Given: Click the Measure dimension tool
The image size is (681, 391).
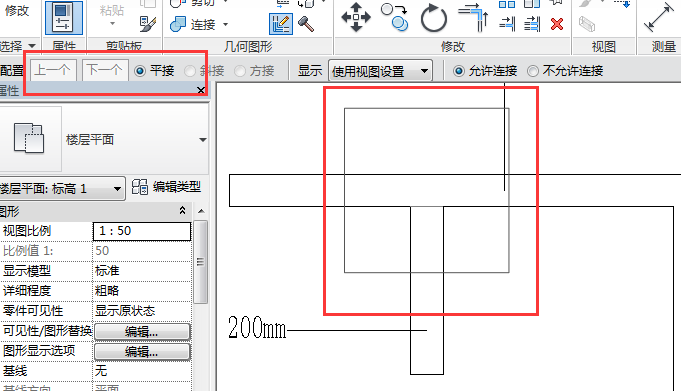Looking at the screenshot, I should (x=658, y=17).
